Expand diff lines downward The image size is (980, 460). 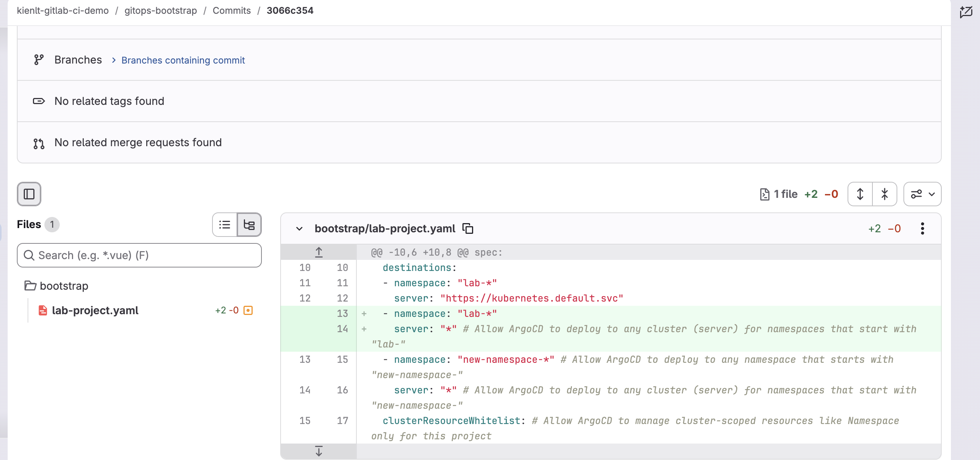point(319,451)
